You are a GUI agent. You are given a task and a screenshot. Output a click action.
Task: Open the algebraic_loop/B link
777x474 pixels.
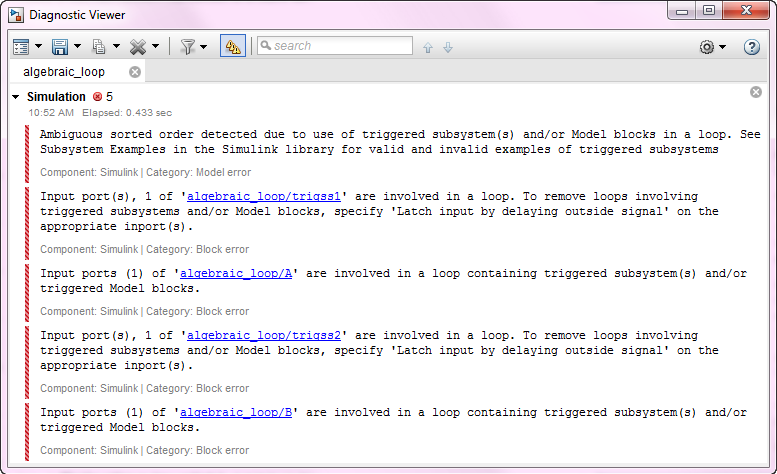pyautogui.click(x=236, y=413)
